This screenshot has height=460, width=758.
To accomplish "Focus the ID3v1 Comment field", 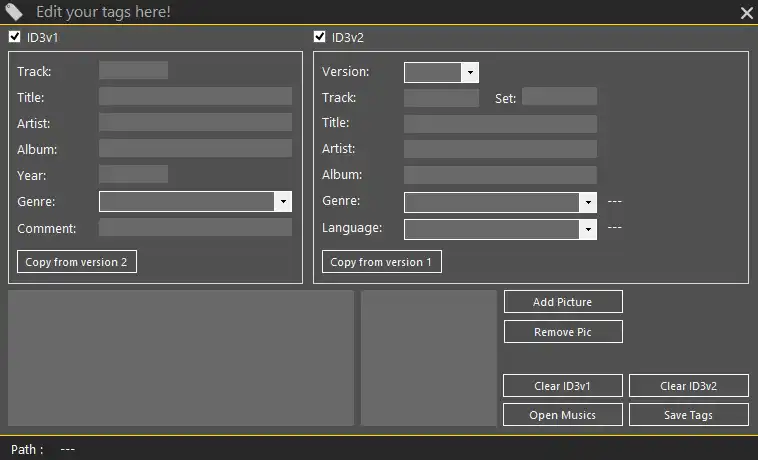I will [x=195, y=227].
